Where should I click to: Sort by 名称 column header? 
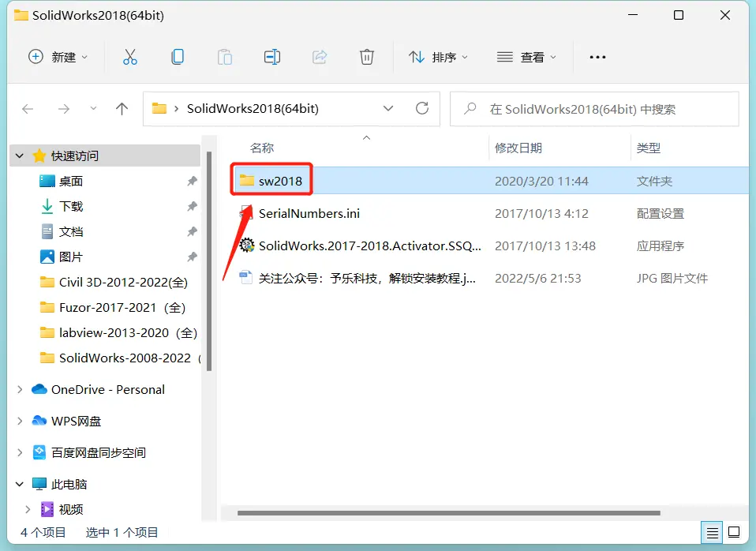262,148
